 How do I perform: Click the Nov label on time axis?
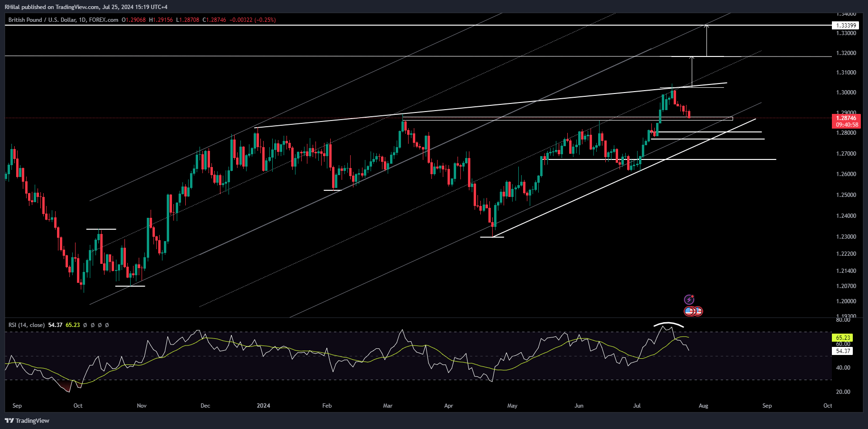142,406
